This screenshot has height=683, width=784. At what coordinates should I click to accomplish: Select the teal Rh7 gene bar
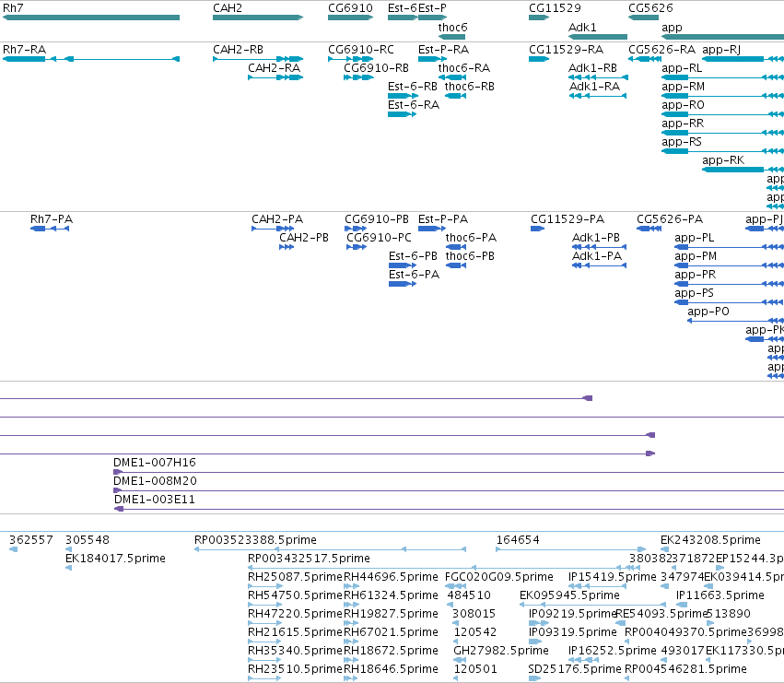(x=91, y=18)
